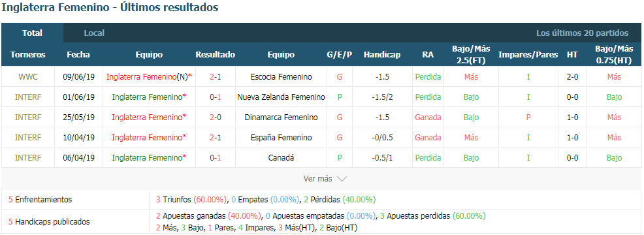Open the 2-1 result against Escocia
The height and width of the screenshot is (235, 644).
[216, 77]
